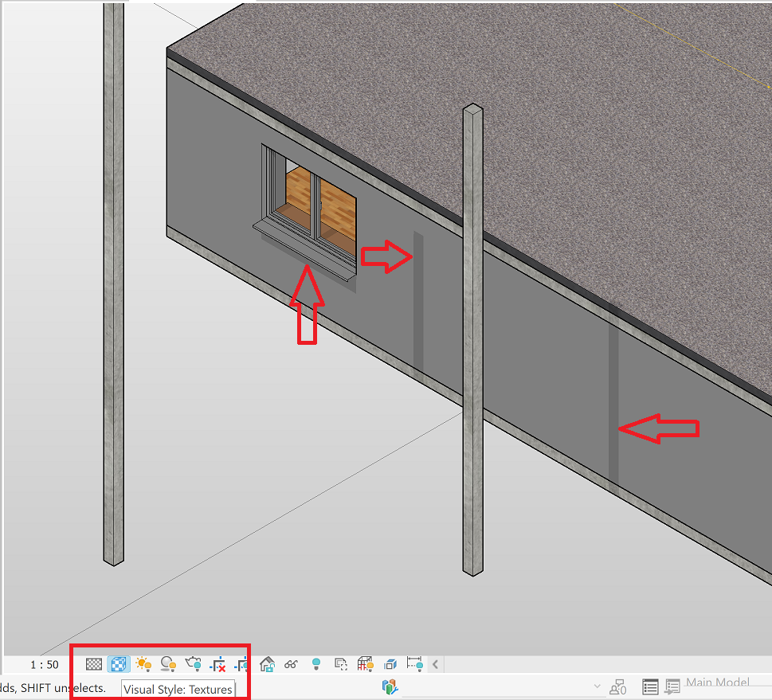Open the Show Rendering Dialog teapot icon
772x700 pixels.
tap(192, 663)
